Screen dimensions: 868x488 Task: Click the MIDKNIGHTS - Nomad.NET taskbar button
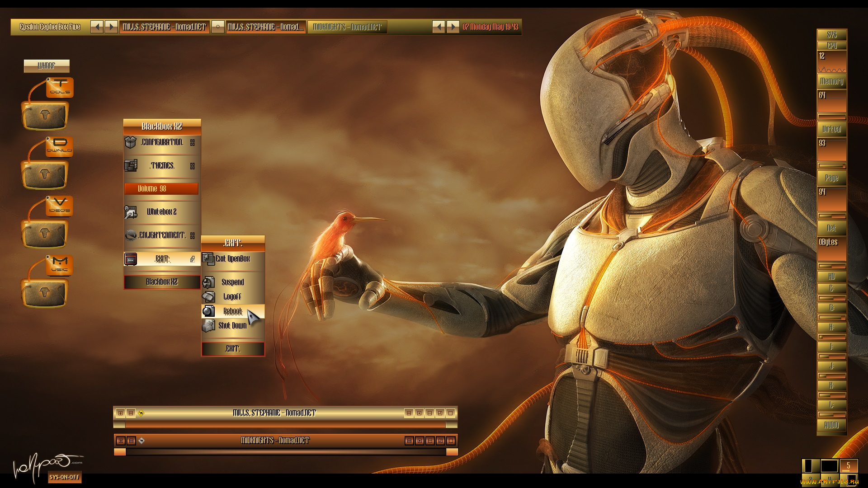pos(347,27)
